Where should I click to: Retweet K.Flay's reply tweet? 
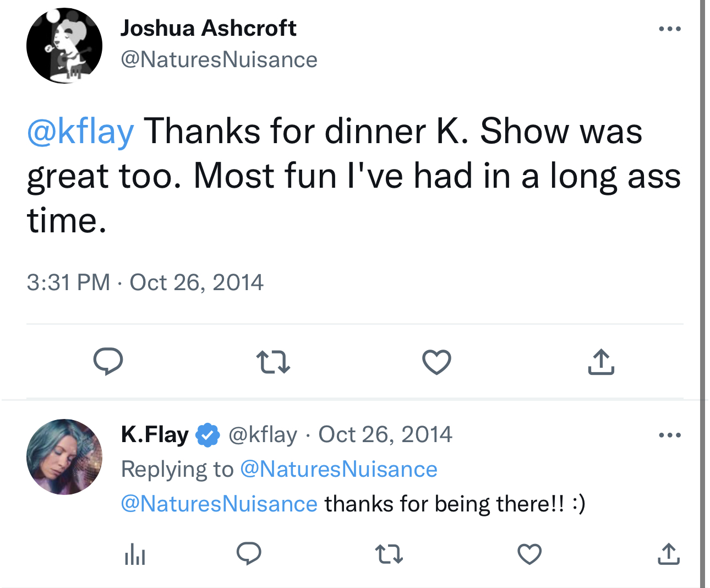[x=389, y=554]
